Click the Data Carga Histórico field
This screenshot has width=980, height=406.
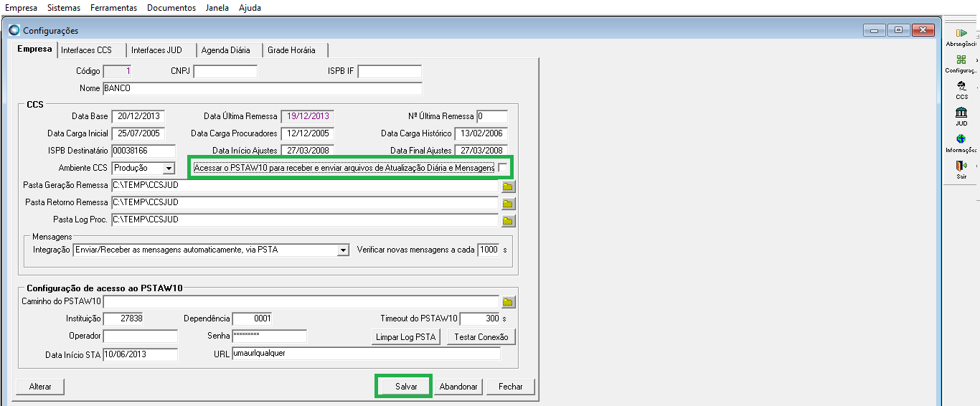481,133
